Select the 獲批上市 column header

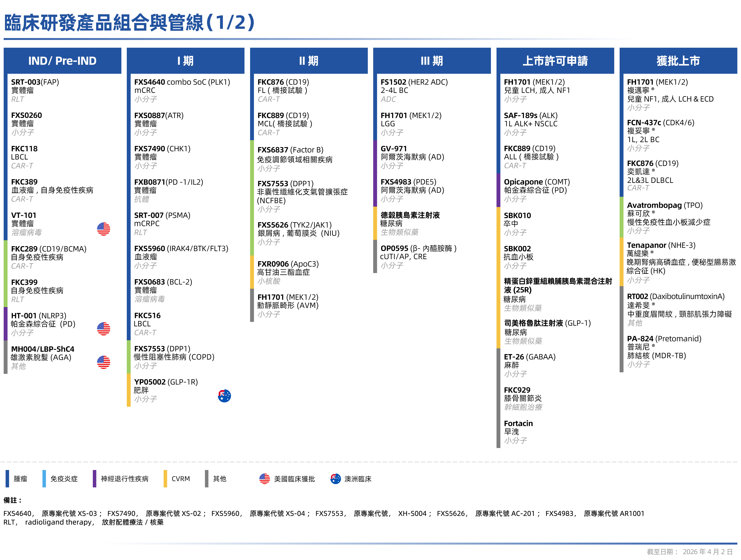(x=678, y=61)
